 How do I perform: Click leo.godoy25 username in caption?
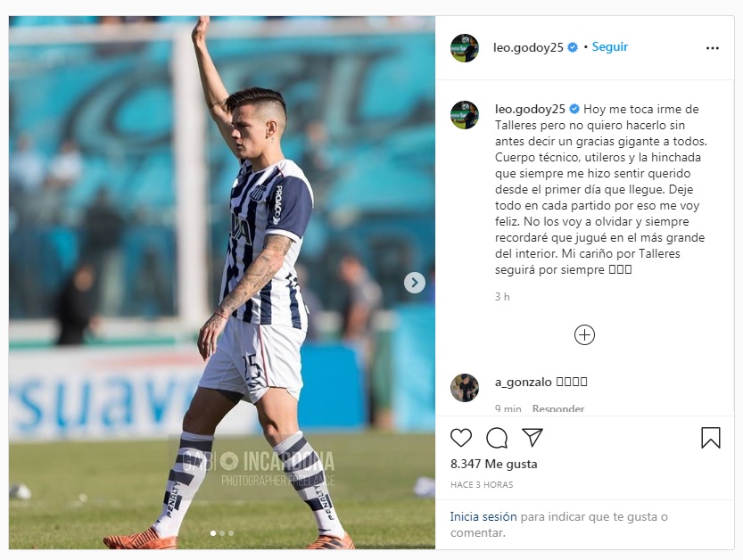click(530, 109)
